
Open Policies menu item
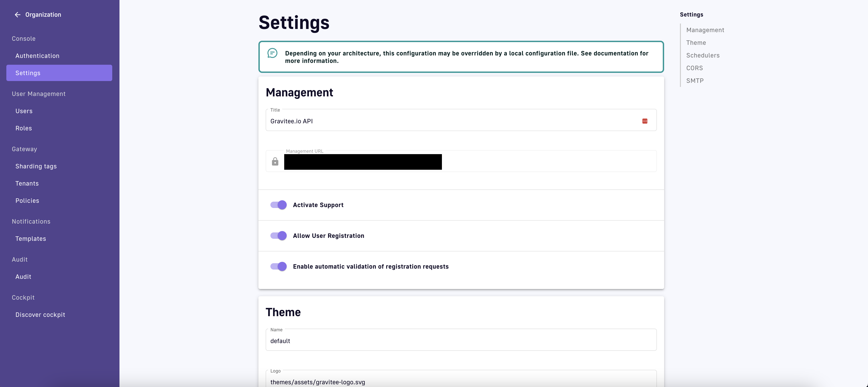coord(27,201)
